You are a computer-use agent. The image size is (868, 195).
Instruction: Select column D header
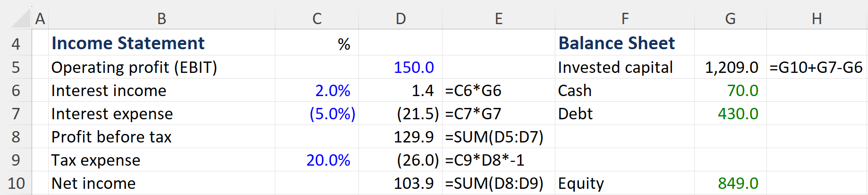[x=400, y=19]
